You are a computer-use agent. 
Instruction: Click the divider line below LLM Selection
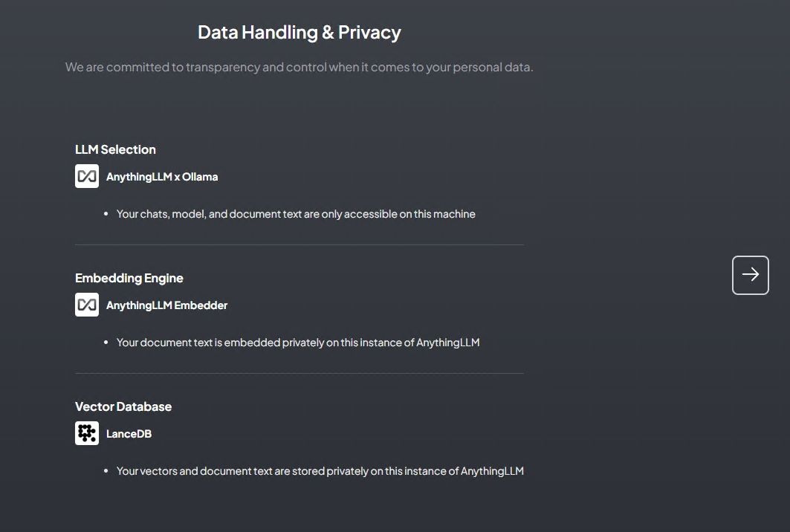point(299,244)
